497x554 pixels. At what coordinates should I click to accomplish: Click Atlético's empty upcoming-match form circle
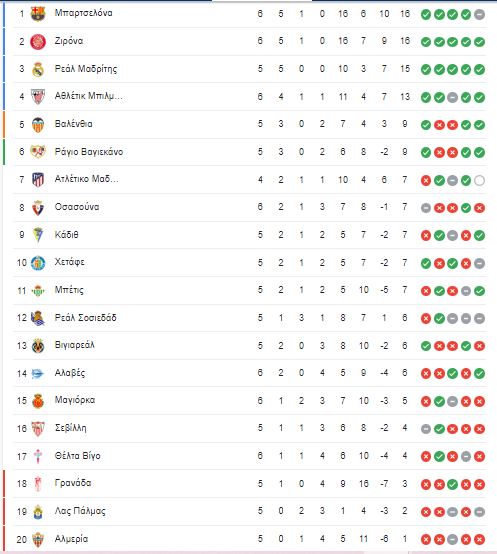479,181
